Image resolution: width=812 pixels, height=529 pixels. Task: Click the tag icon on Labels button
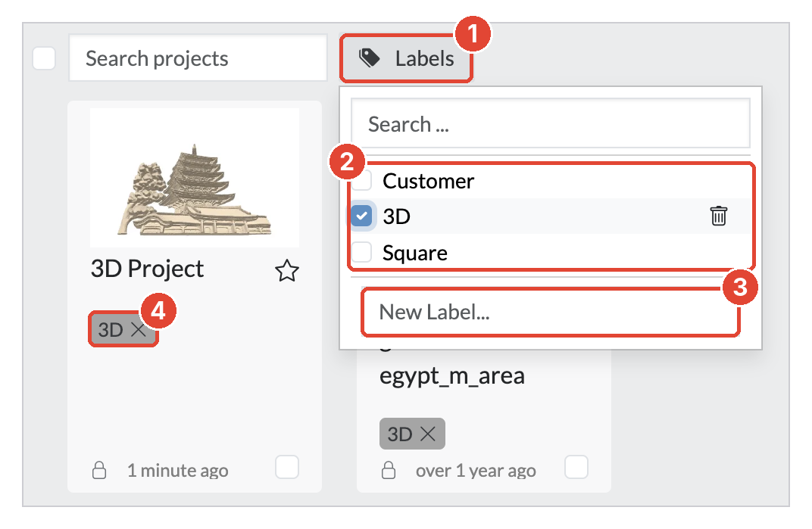[x=370, y=58]
